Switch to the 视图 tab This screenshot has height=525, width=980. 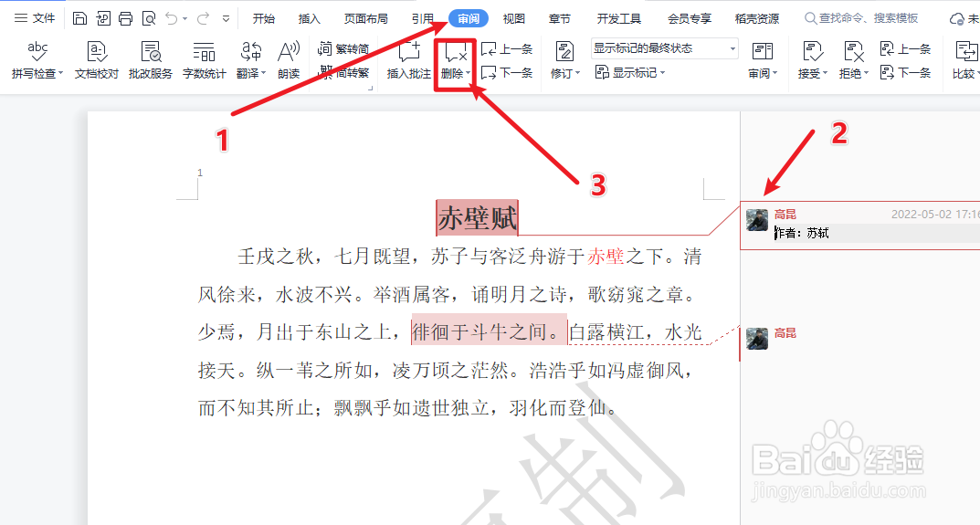(514, 19)
